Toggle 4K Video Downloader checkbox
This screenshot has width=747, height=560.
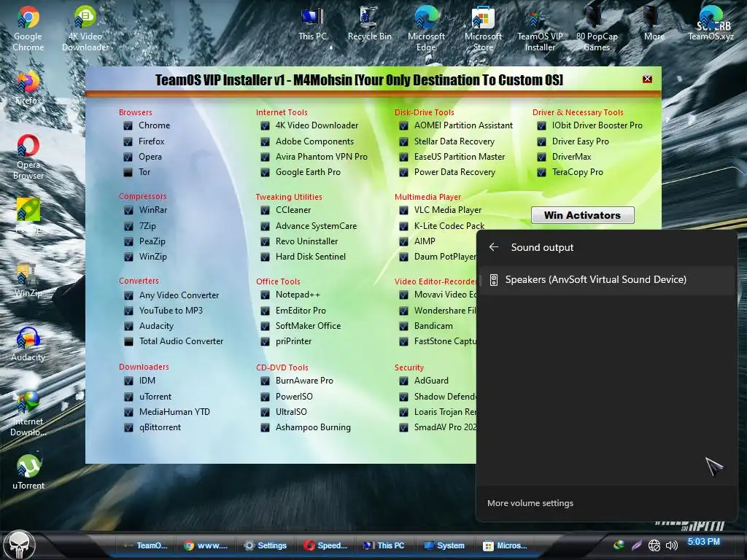click(x=265, y=125)
